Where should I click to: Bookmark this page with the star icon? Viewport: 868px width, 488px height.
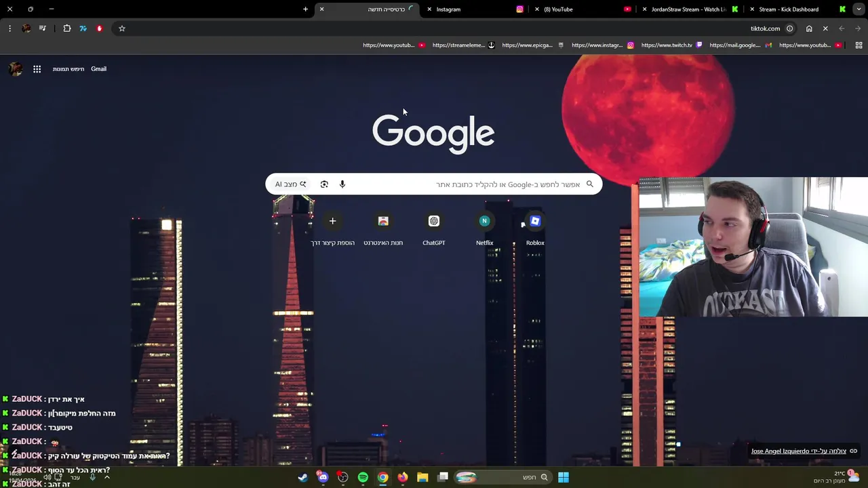[122, 28]
